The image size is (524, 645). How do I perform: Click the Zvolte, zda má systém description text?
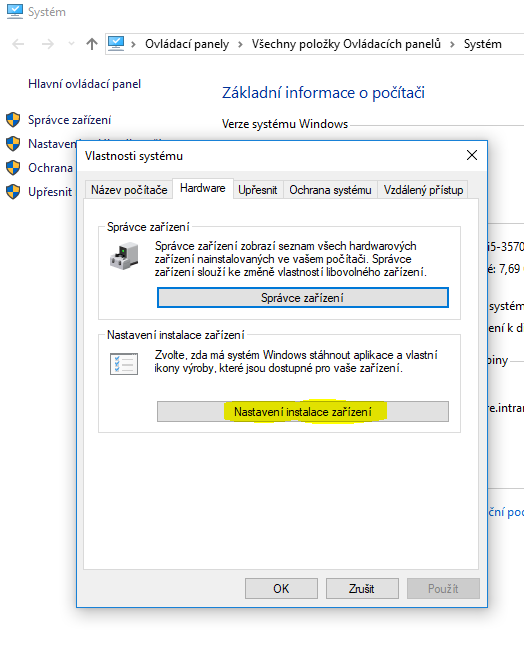tap(296, 361)
